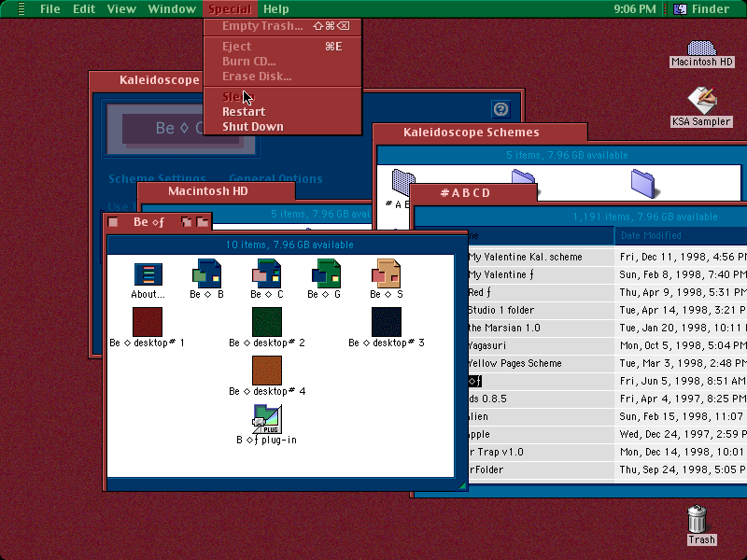
Task: Select the Be ◇ S scheme file
Action: (x=386, y=273)
